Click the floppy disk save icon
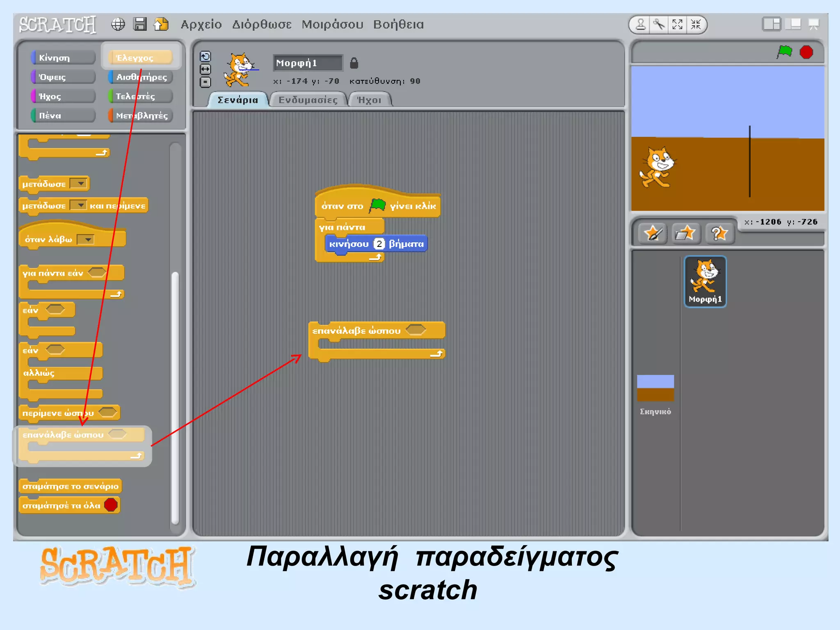 point(140,24)
